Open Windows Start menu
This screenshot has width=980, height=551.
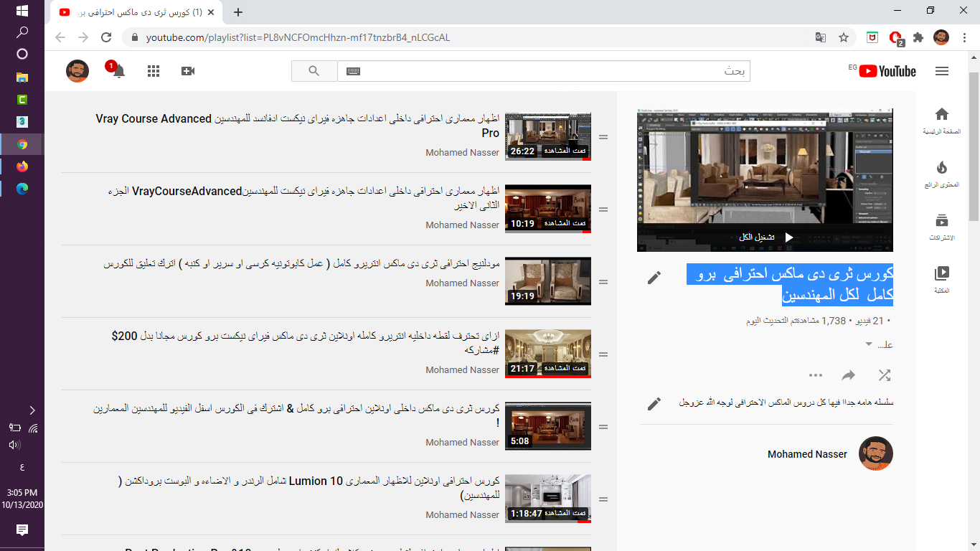click(x=22, y=11)
